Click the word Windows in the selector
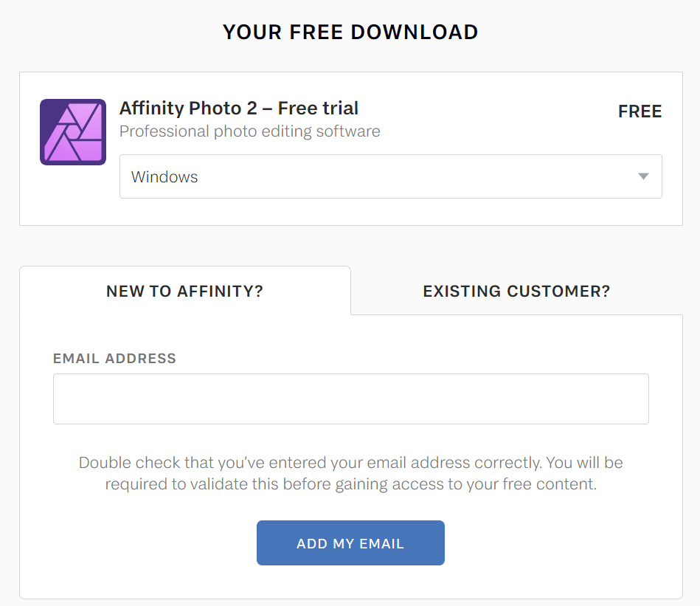 164,177
